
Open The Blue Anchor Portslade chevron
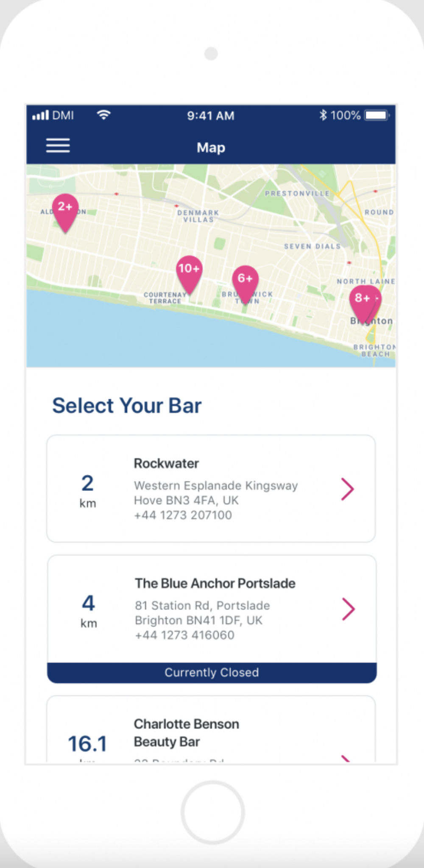[348, 609]
